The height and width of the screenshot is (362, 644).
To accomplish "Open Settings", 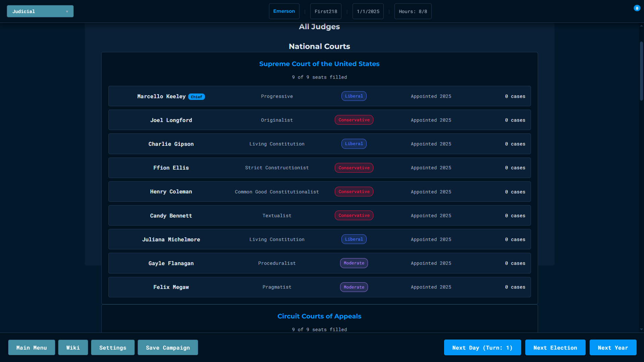I will coord(113,348).
